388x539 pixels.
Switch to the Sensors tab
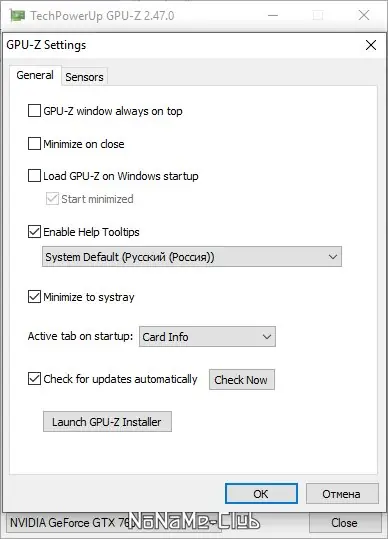point(84,77)
